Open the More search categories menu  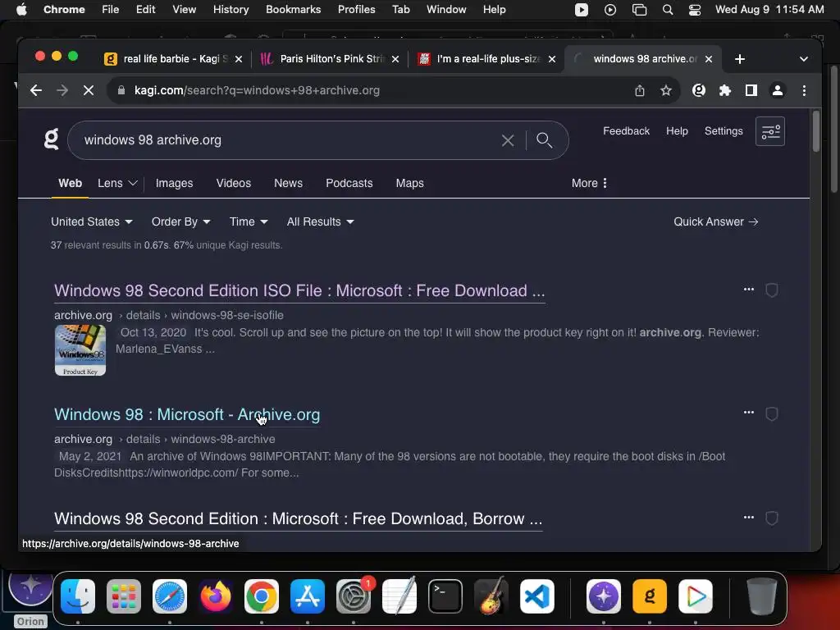click(x=589, y=183)
